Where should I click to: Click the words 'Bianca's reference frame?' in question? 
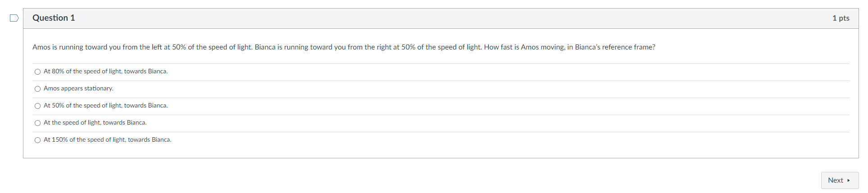[615, 47]
